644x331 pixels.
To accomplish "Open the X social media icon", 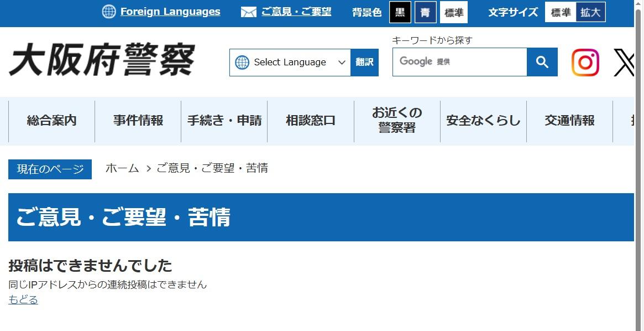I will tap(624, 63).
